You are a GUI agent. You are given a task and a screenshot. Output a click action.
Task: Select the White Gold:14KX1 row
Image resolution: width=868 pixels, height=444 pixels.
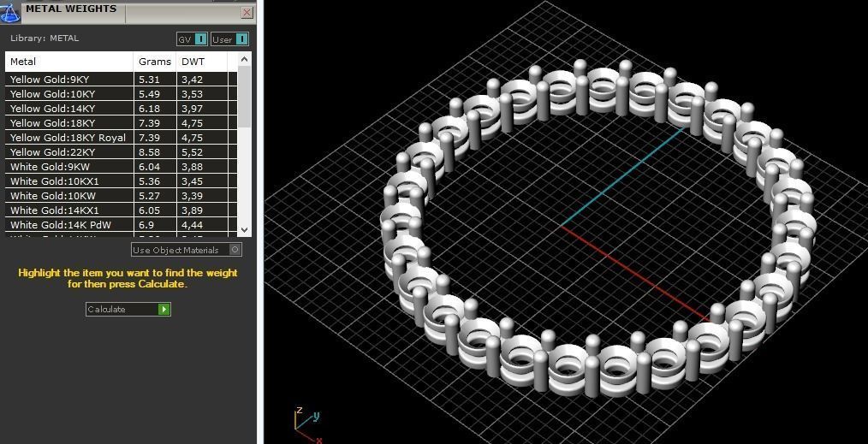122,210
